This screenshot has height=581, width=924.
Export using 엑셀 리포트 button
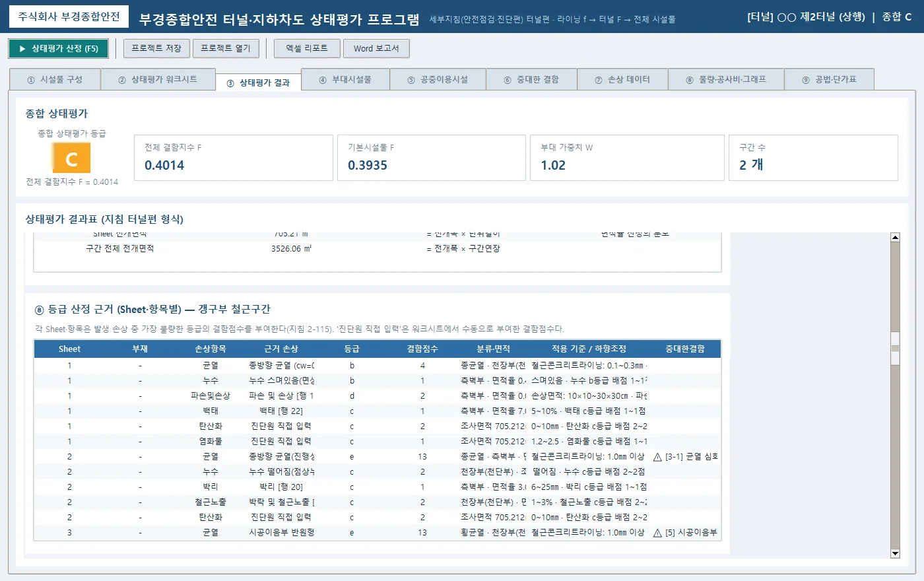coord(307,48)
